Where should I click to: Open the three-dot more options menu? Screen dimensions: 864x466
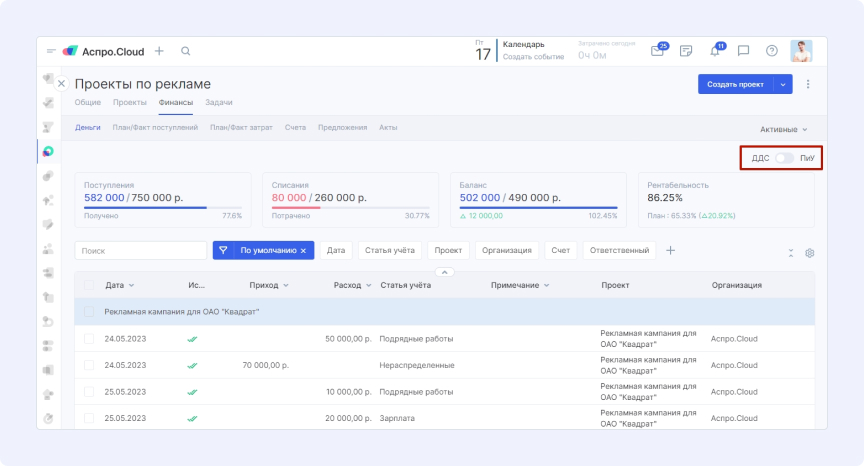coord(808,85)
